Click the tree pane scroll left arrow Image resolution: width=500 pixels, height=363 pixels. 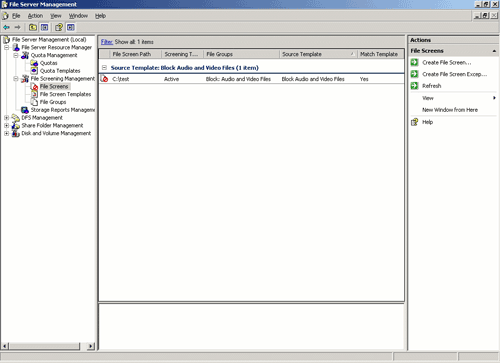point(5,346)
